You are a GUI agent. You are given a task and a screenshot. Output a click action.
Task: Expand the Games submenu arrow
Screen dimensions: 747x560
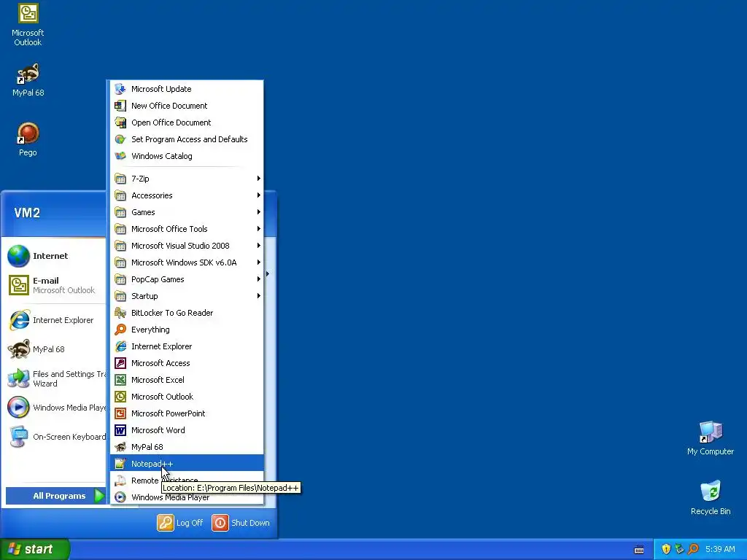pos(259,212)
